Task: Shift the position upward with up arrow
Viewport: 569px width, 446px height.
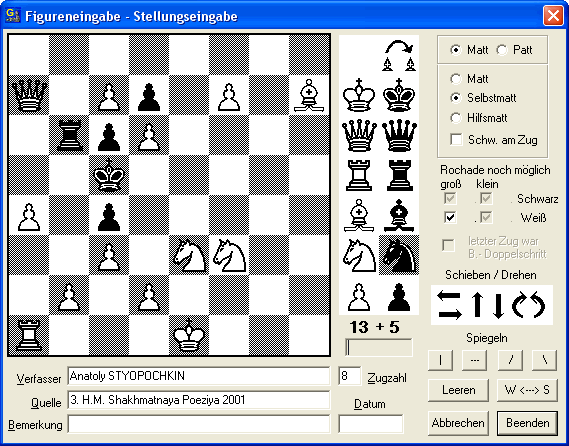Action: (478, 305)
